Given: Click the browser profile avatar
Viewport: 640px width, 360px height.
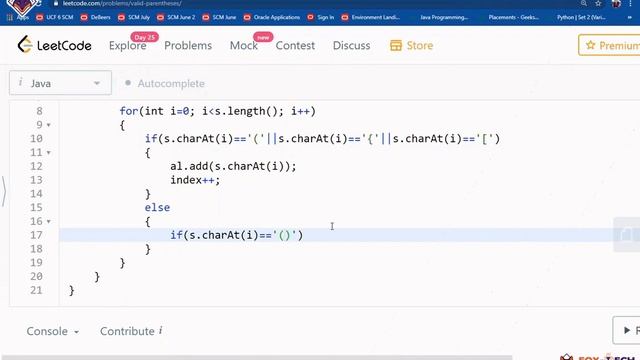Looking at the screenshot, I should coord(616,3).
